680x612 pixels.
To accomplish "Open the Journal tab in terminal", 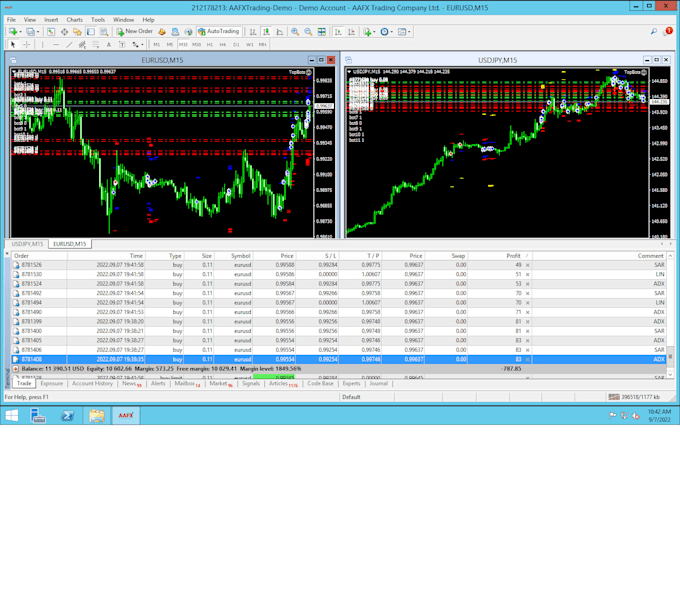I will click(379, 383).
